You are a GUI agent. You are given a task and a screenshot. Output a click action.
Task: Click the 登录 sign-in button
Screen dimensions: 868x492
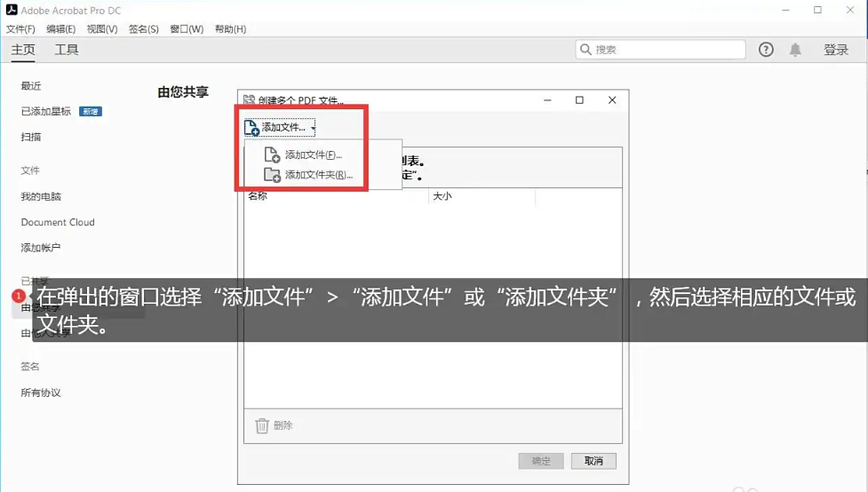(836, 50)
